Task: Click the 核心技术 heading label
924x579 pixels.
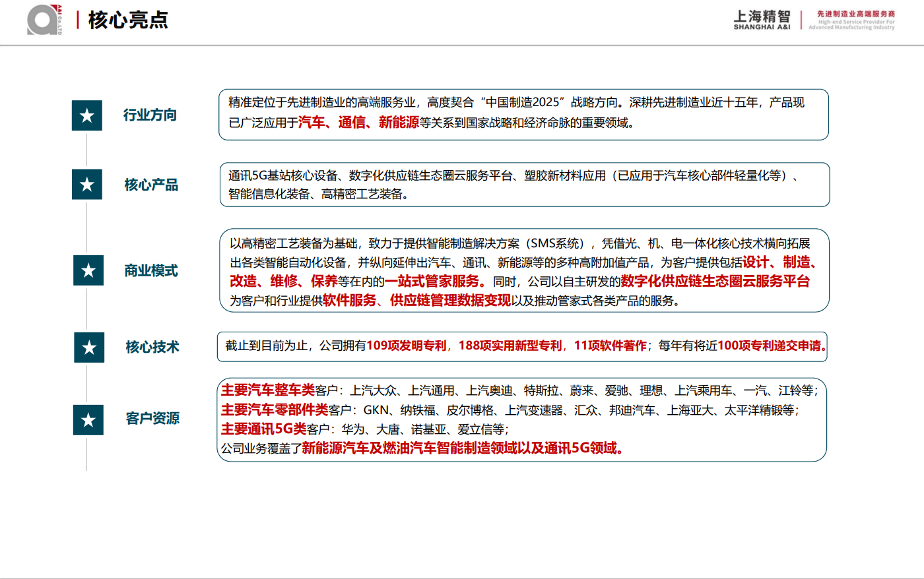Action: pos(152,348)
